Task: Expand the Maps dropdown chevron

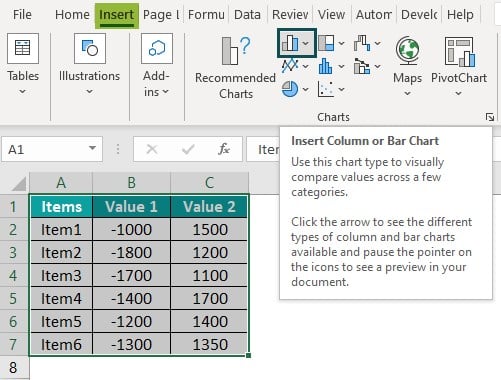Action: coord(407,93)
